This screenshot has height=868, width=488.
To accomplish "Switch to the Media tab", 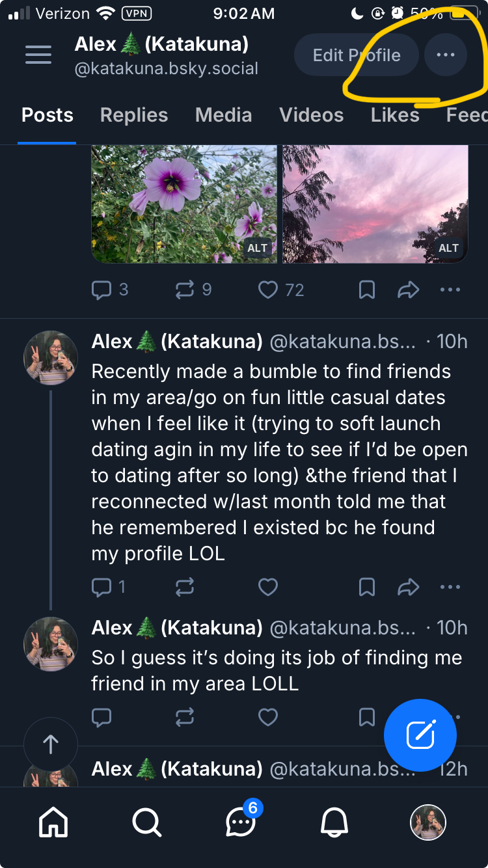I will [x=223, y=115].
